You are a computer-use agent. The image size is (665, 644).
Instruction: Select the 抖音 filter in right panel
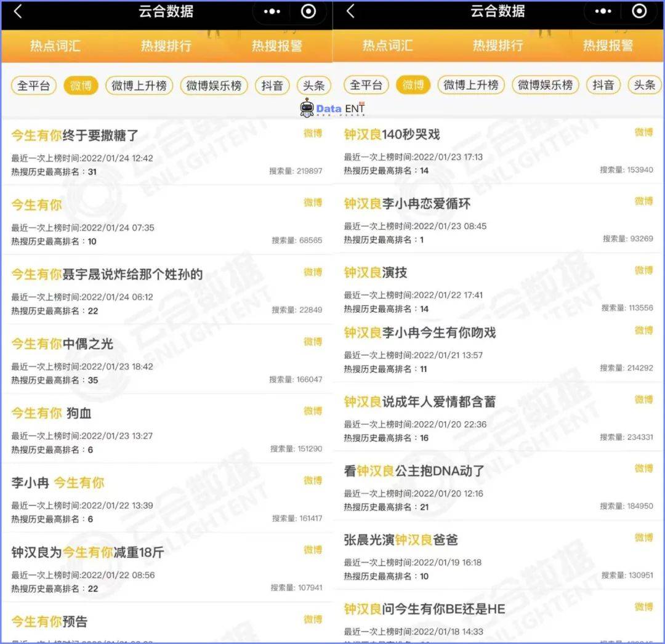(x=603, y=85)
